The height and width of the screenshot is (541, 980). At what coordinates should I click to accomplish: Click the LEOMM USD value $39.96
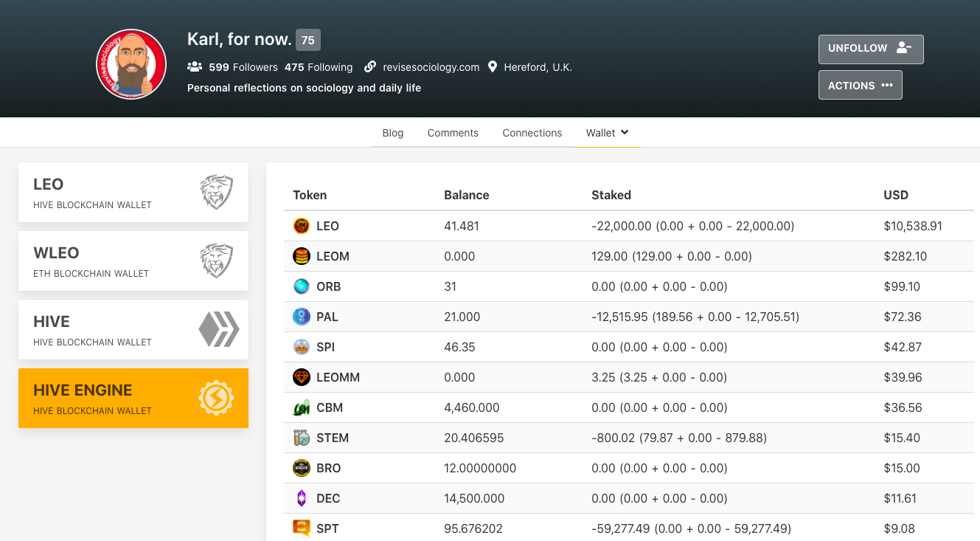(x=903, y=377)
